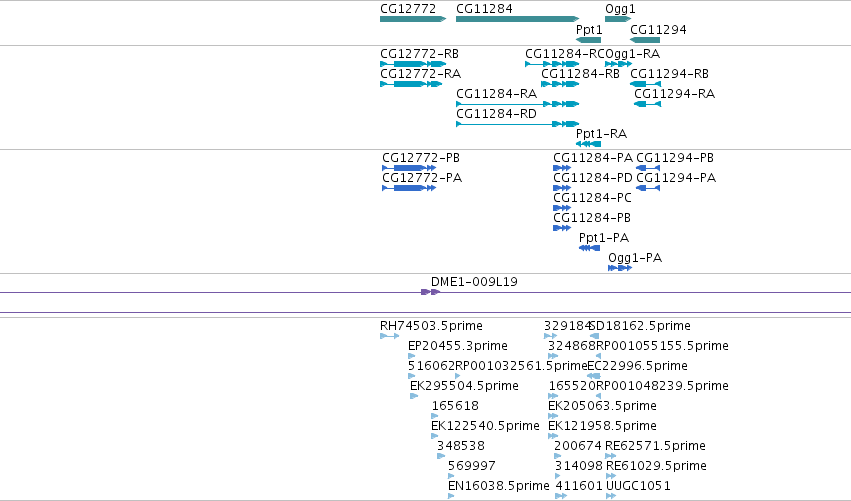The height and width of the screenshot is (501, 851).
Task: Select the 411601 EST glyph
Action: coord(561,496)
